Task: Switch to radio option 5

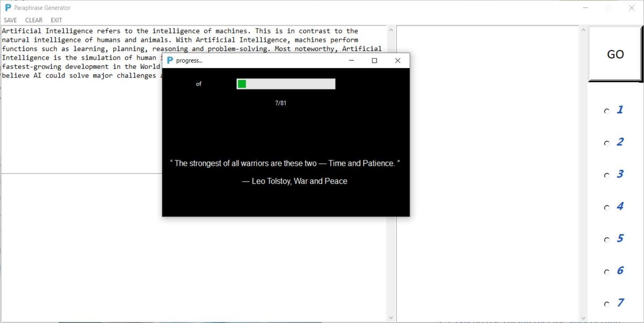Action: click(607, 240)
